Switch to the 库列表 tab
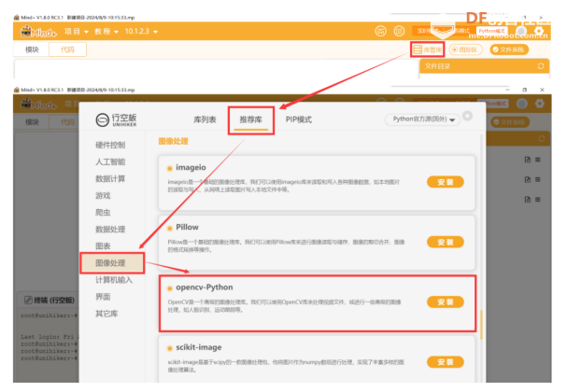Viewport: 567px width, 392px height. (205, 119)
